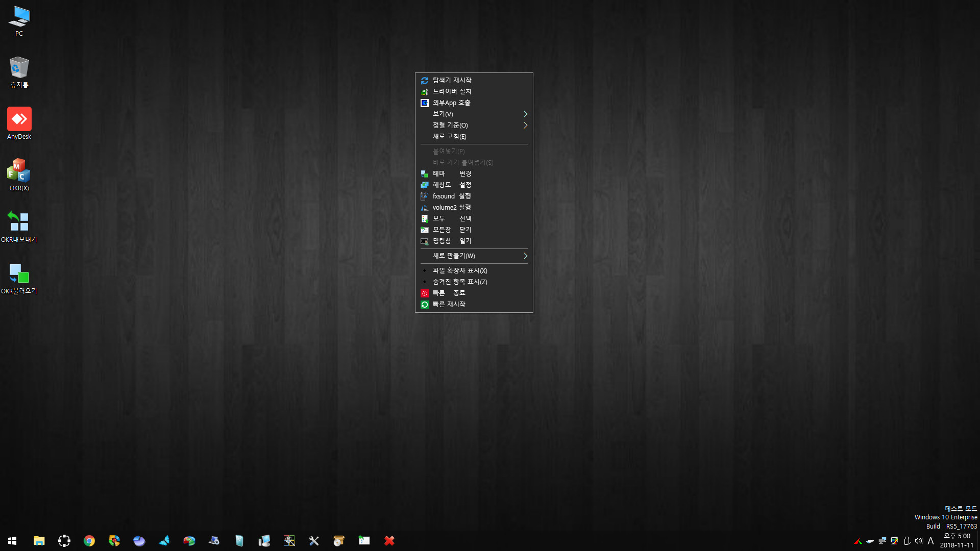Click the capture-frame taskbar icon
The width and height of the screenshot is (980, 551).
click(64, 541)
